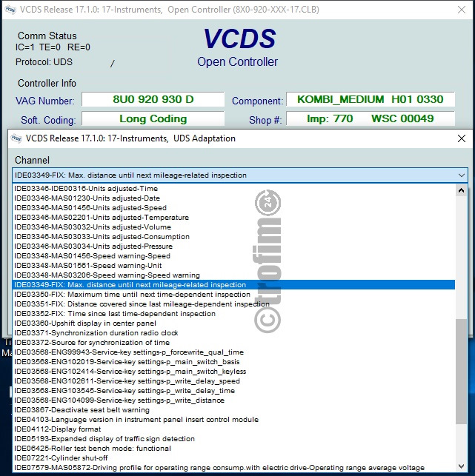Click scroll-up arrow of channel list
Viewport: 475px width, 476px height.
[461, 190]
